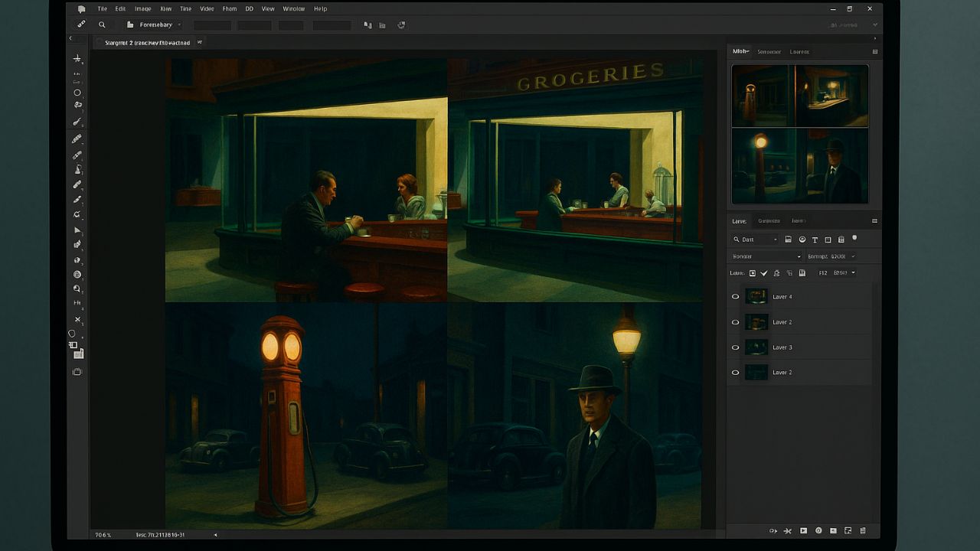Select the Ellipse marquee tool
The image size is (980, 551).
tap(77, 93)
